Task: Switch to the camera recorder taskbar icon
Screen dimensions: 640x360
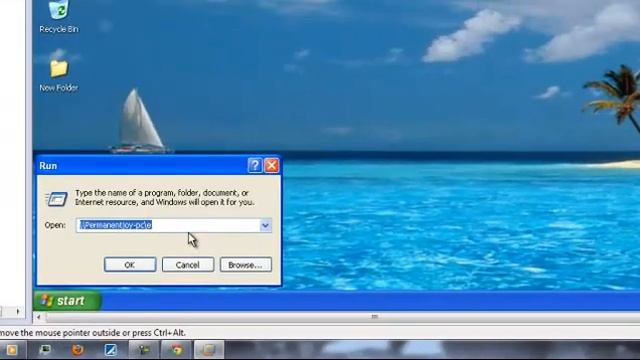Action: coord(144,350)
